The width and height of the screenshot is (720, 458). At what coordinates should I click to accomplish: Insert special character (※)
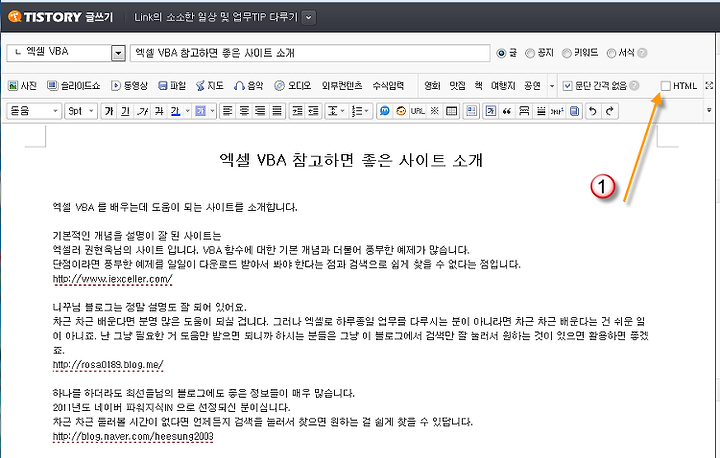coord(434,111)
